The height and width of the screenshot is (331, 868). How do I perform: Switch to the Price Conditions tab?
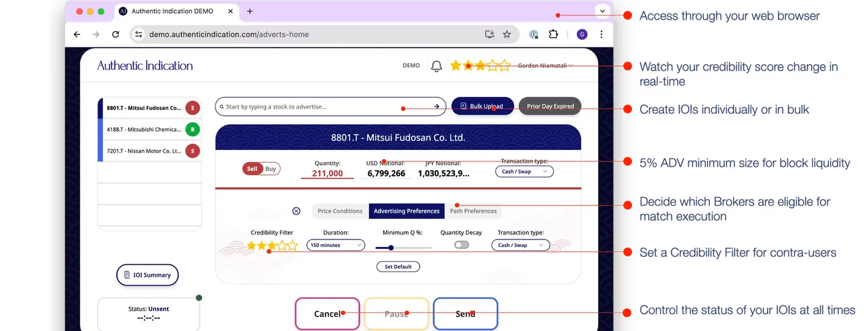(340, 211)
